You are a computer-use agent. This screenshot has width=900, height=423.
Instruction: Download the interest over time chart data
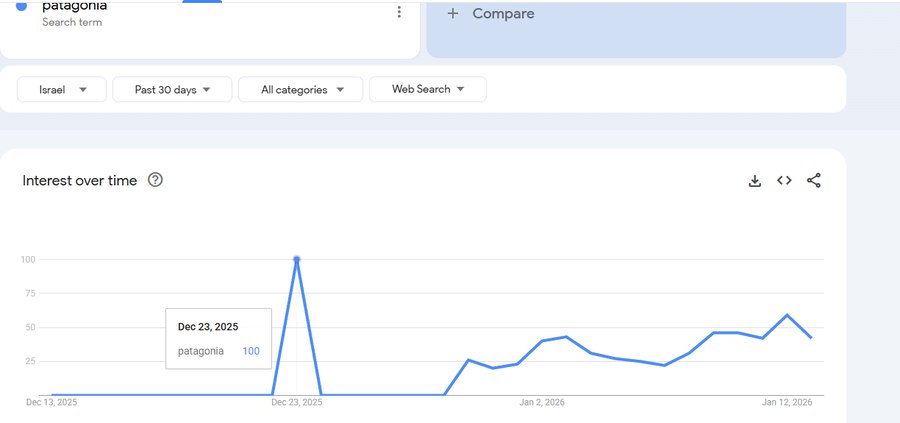pos(755,181)
